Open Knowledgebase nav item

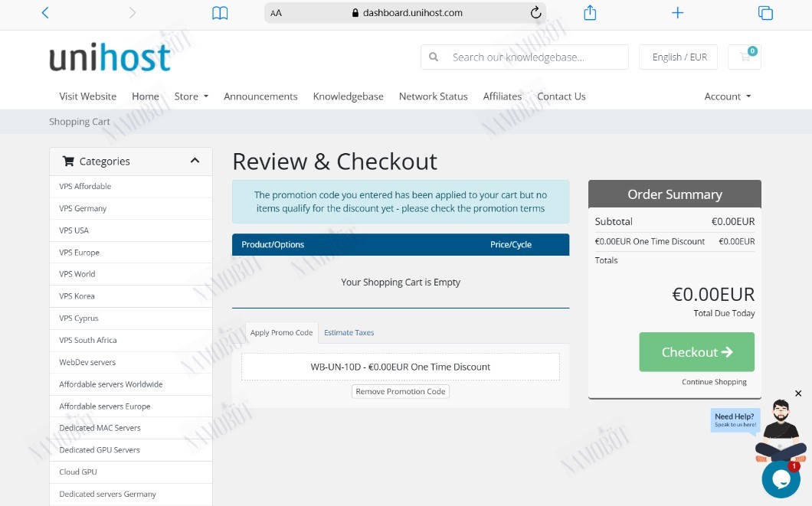pos(348,96)
